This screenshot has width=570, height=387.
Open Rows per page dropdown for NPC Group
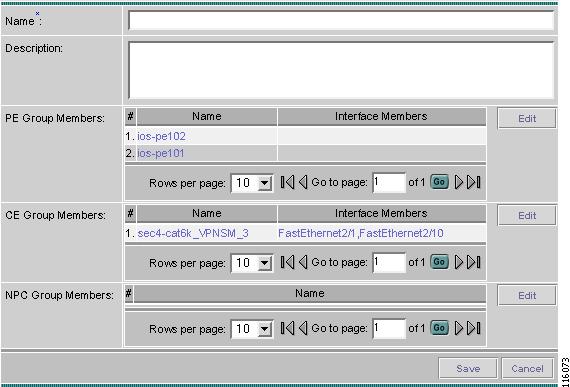tap(252, 329)
